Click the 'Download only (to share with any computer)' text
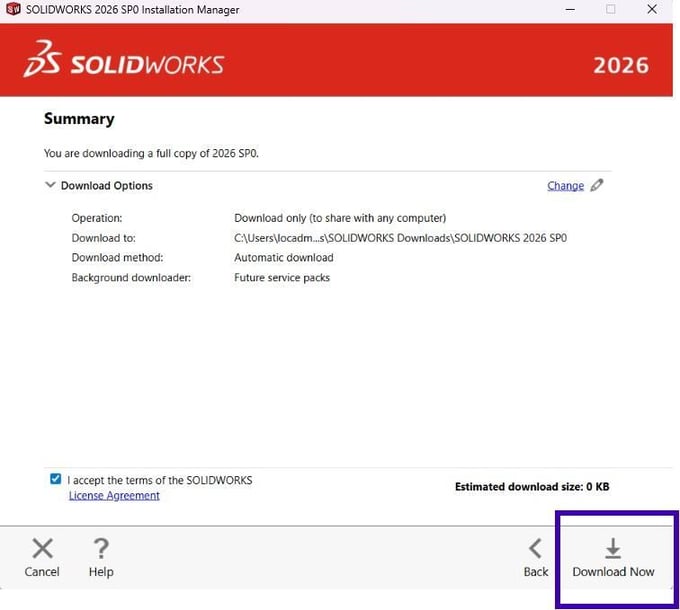The width and height of the screenshot is (680, 610). [x=340, y=218]
